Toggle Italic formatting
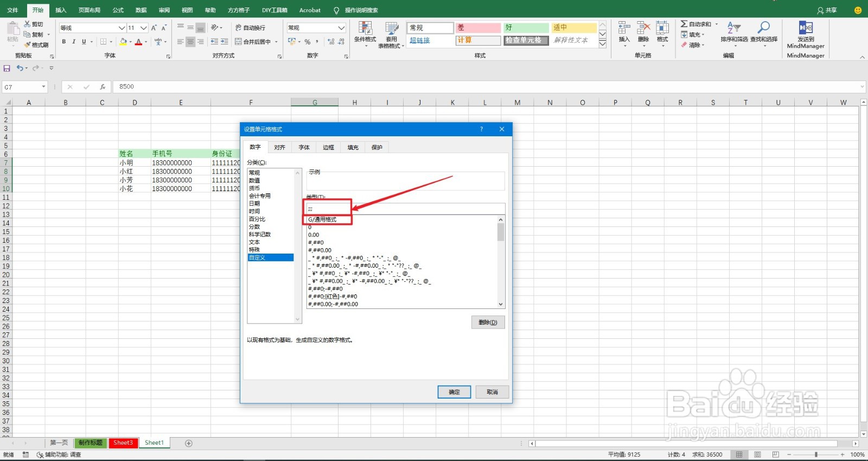The width and height of the screenshot is (868, 461). pyautogui.click(x=74, y=42)
